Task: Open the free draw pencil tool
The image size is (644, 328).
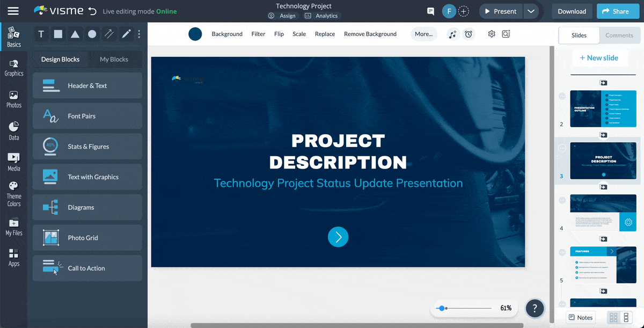Action: coord(126,34)
